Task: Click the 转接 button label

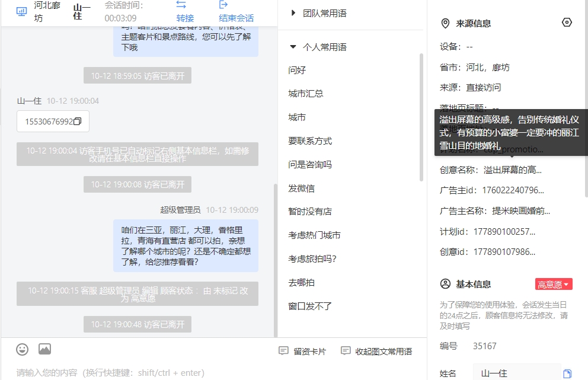Action: (x=186, y=18)
